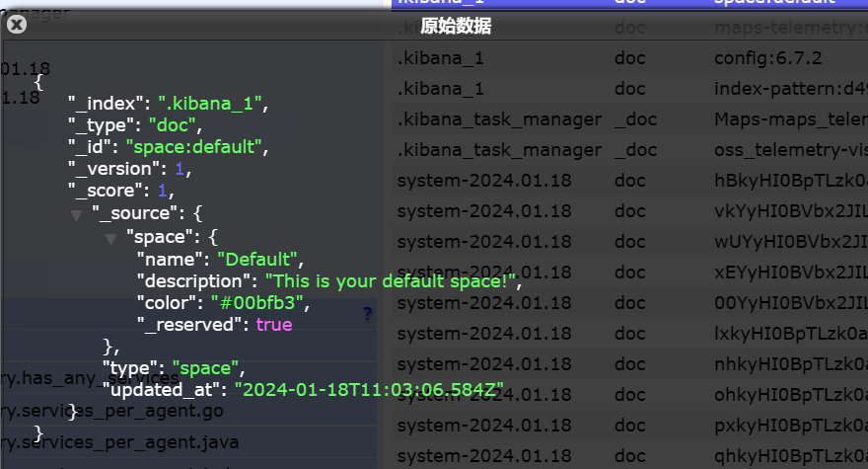
Task: Open the oss_telemetry-vis document row
Action: (x=630, y=150)
